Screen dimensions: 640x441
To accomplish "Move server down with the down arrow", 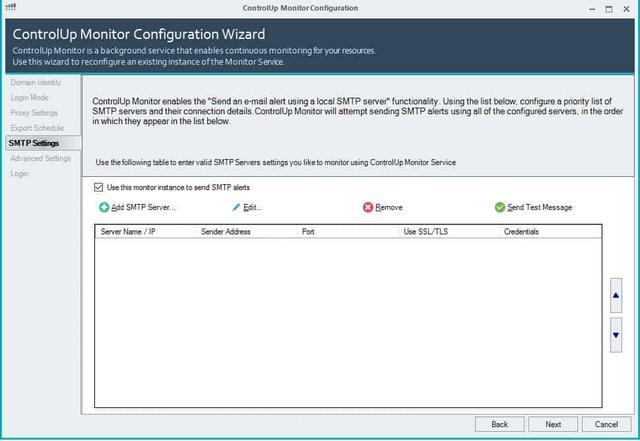I will (616, 335).
